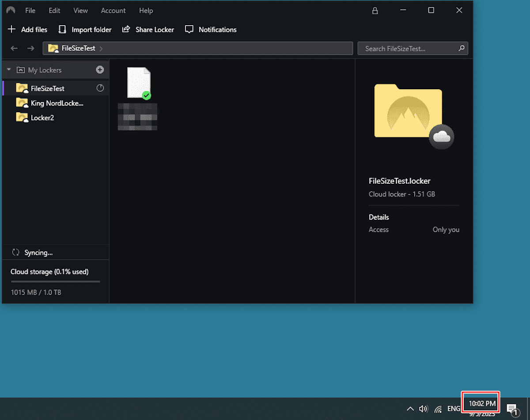Screen dimensions: 530x420
Task: Click the 1015 MB / 1.0 TB text
Action: [36, 292]
